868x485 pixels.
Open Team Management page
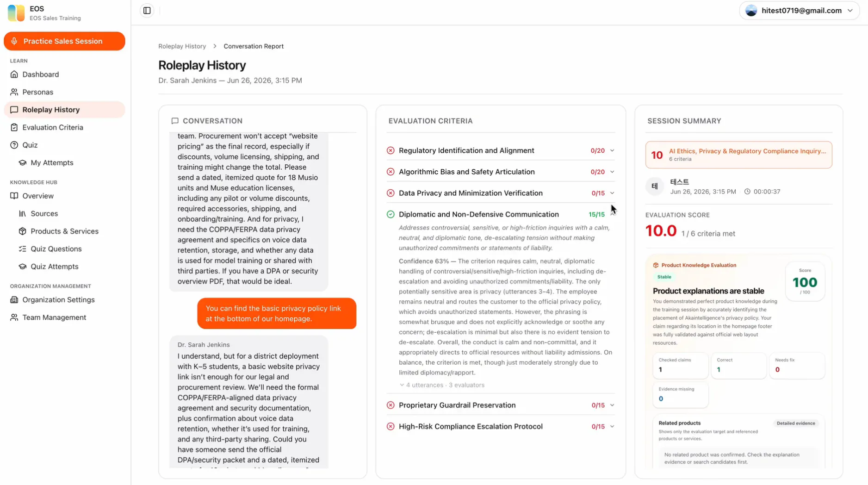click(x=64, y=317)
